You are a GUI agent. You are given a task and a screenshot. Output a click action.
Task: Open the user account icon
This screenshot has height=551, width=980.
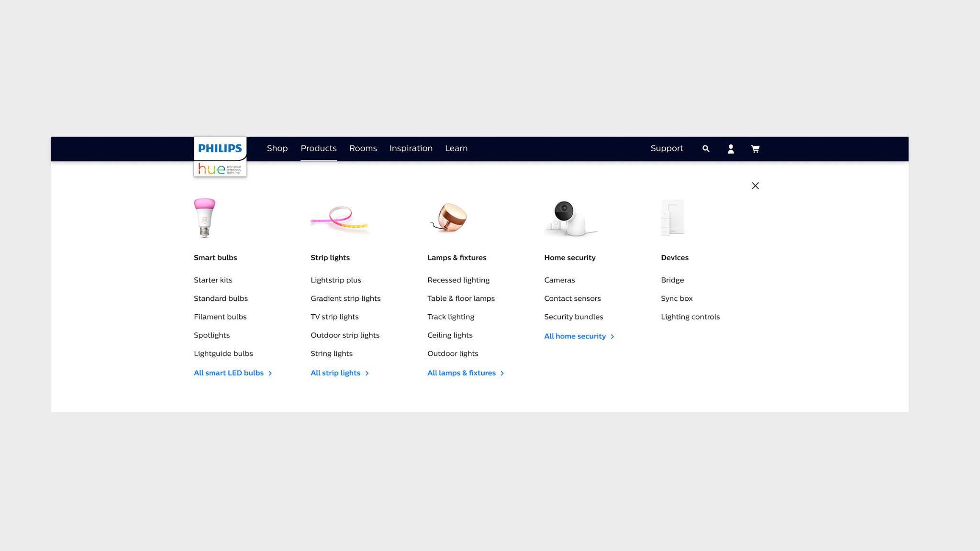click(x=731, y=149)
